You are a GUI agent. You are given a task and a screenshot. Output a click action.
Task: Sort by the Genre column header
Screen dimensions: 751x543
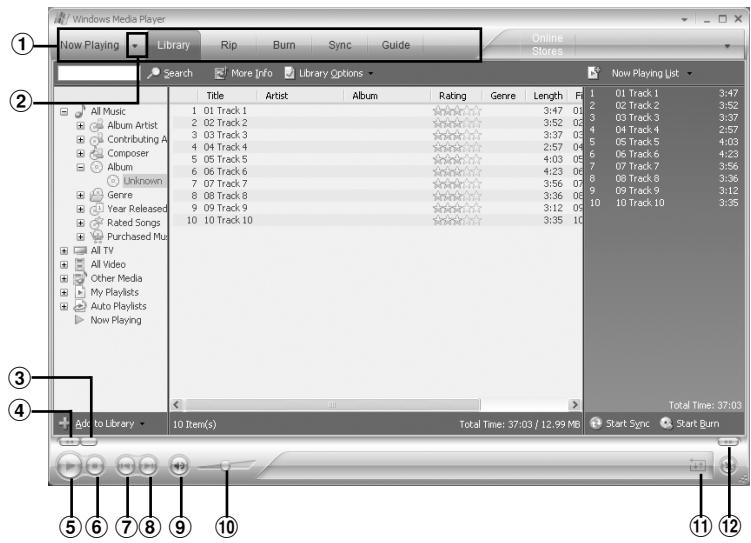[x=503, y=95]
